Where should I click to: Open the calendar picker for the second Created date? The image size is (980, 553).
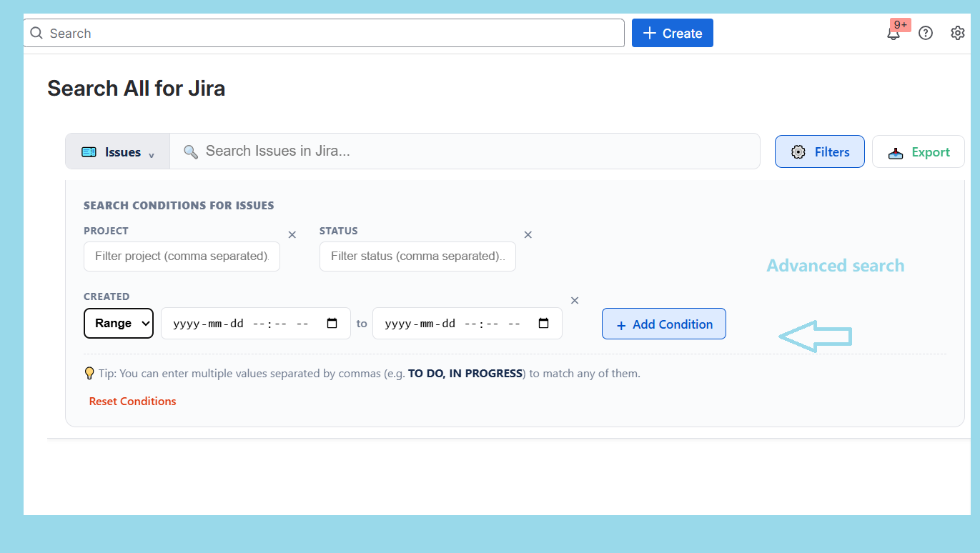point(543,323)
